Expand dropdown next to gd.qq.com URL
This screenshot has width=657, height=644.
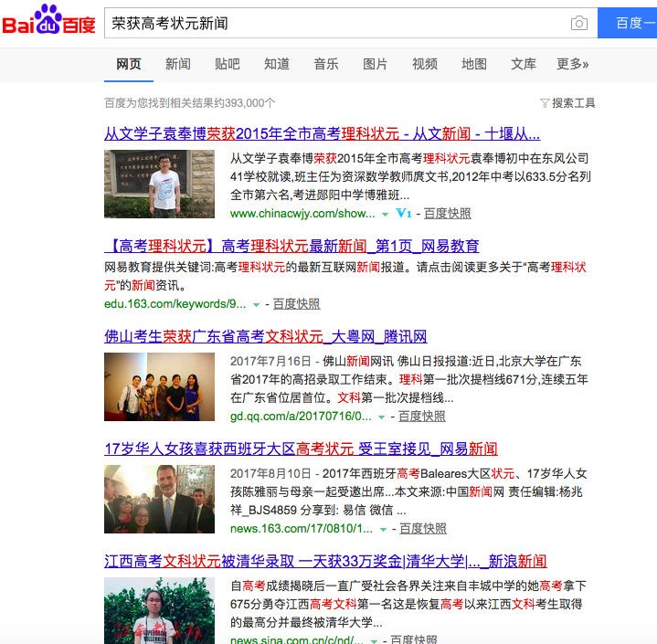[381, 417]
